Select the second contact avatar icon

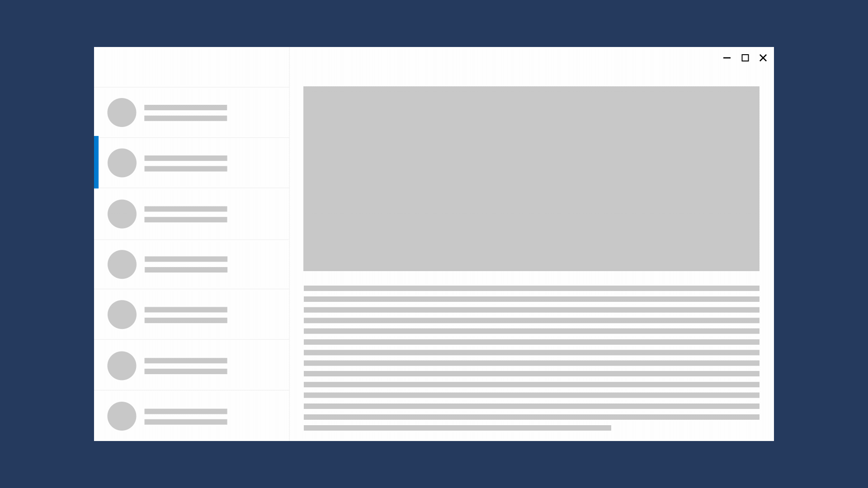click(122, 163)
